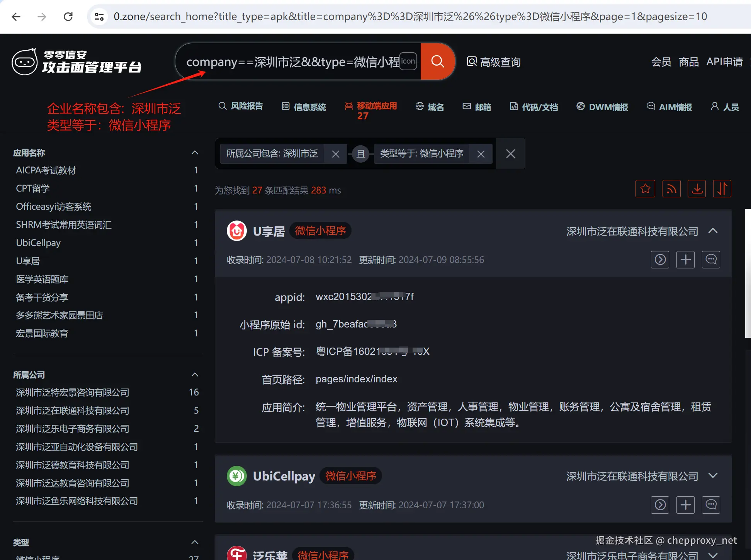
Task: Click the arrow-circle icon on U享居 card
Action: [660, 260]
